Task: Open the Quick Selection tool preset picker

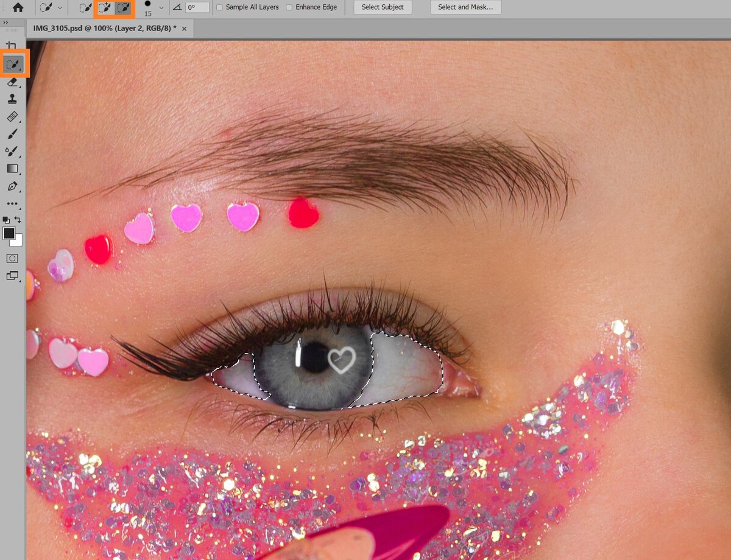Action: click(x=50, y=7)
